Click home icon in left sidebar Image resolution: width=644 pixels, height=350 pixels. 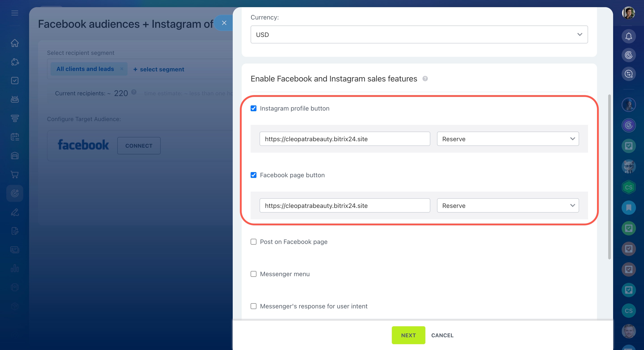pyautogui.click(x=15, y=43)
